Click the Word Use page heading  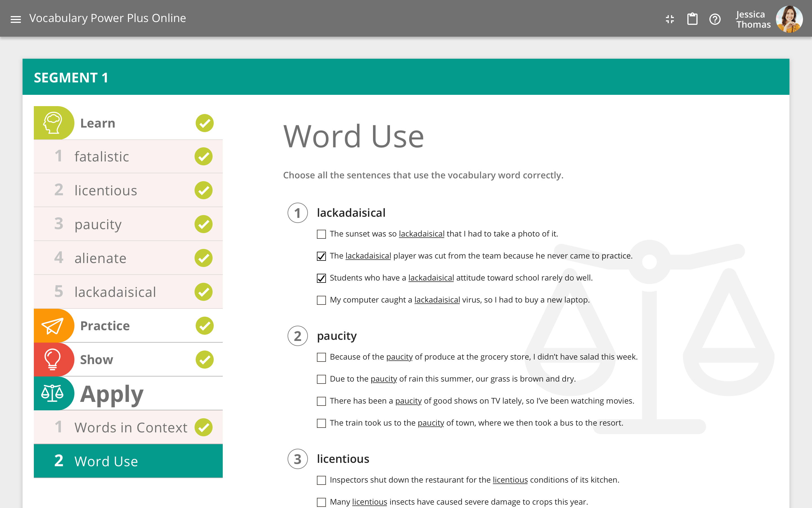click(x=354, y=136)
